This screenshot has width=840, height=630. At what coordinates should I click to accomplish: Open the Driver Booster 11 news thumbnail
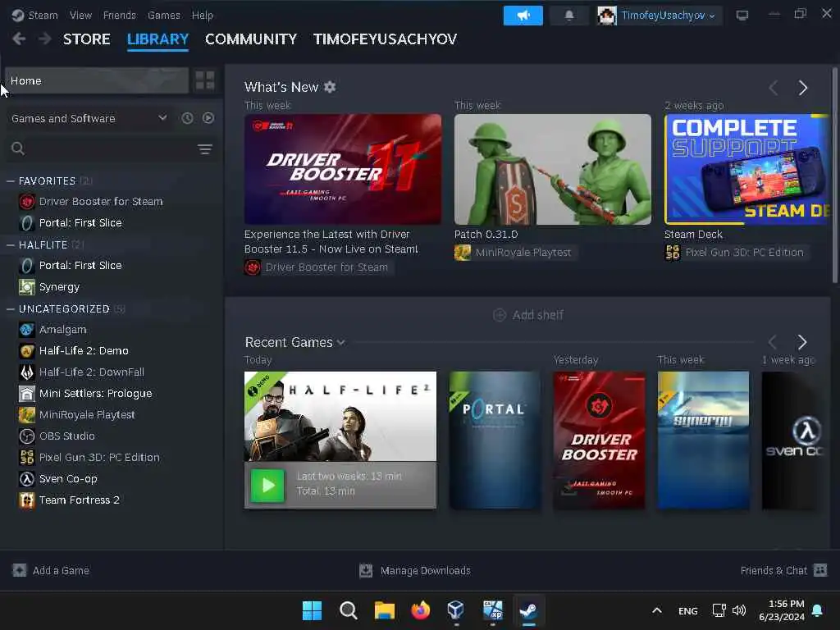point(343,169)
